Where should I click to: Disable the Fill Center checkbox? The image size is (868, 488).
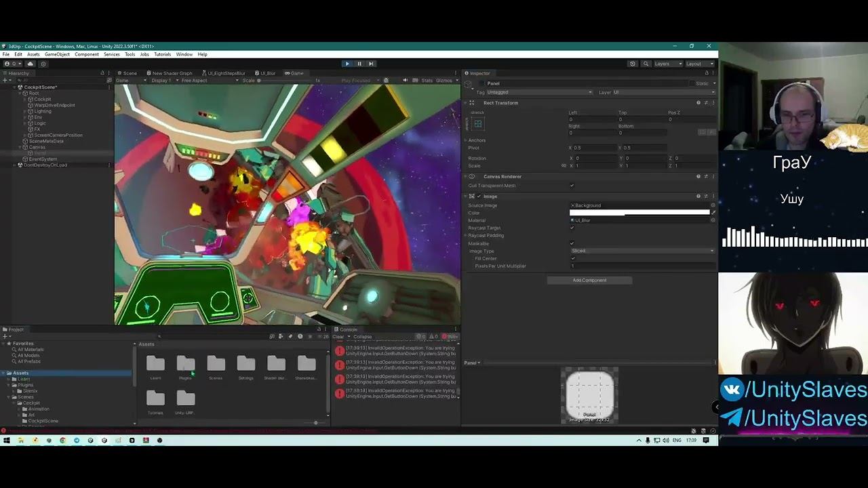(573, 258)
